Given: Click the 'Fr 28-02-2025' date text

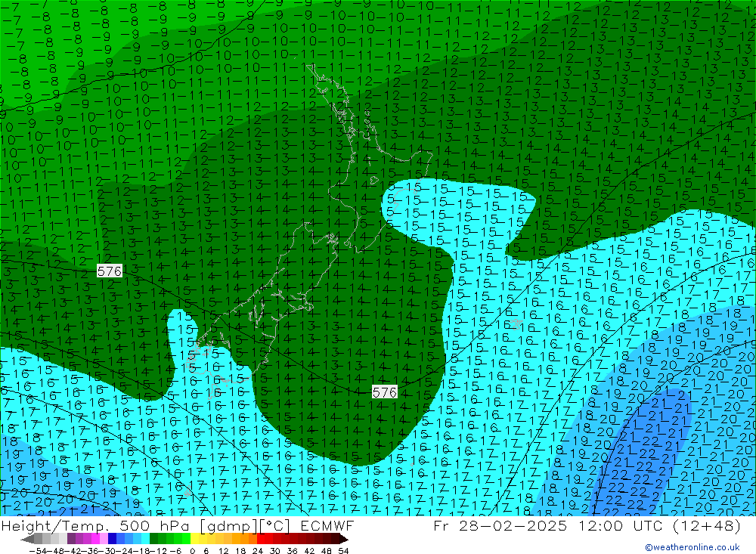Looking at the screenshot, I should 500,525.
